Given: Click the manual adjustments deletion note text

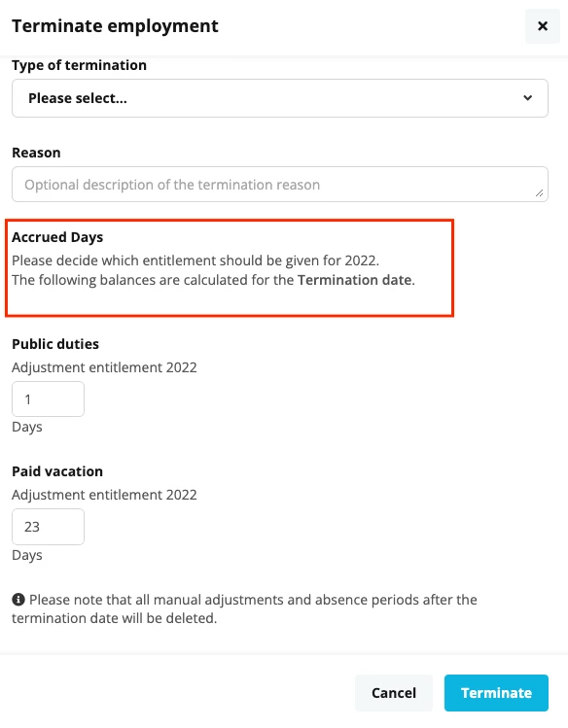Looking at the screenshot, I should 245,608.
